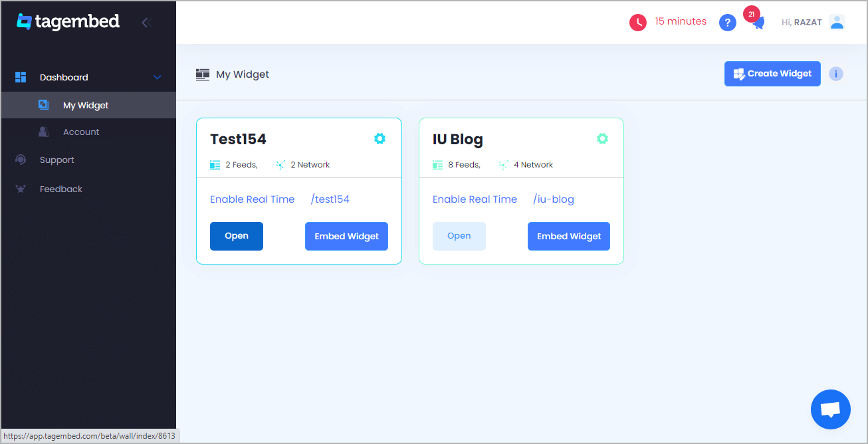Enable Real Time for Test154

[x=253, y=199]
